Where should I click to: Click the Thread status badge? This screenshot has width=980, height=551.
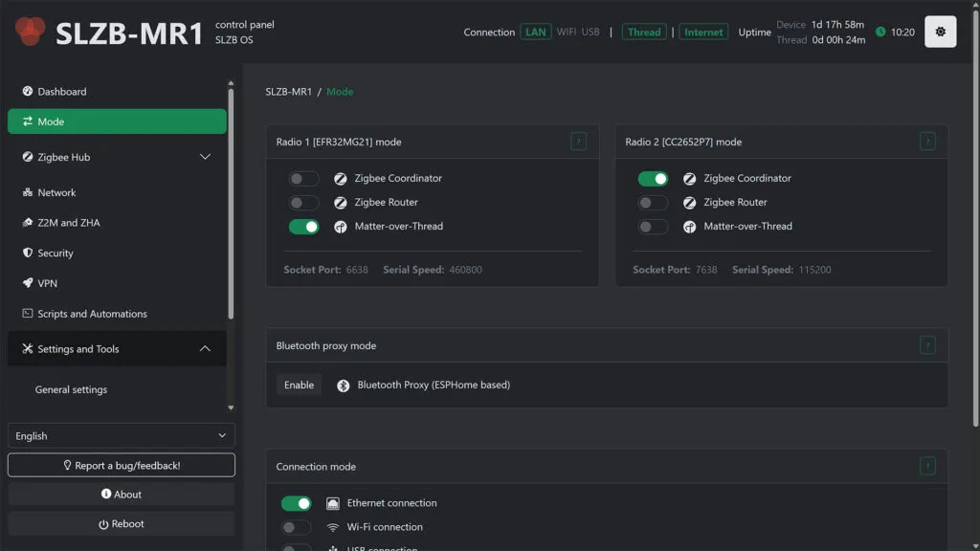point(644,32)
